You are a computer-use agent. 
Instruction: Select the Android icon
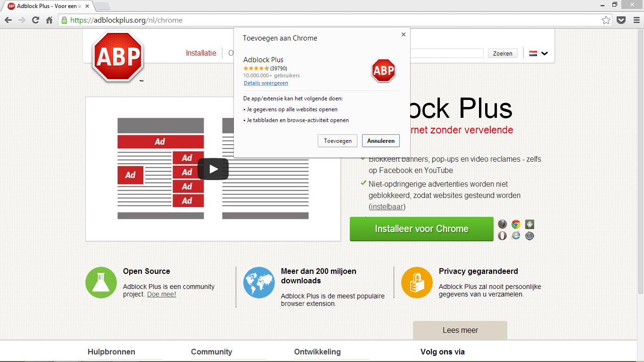tap(530, 224)
